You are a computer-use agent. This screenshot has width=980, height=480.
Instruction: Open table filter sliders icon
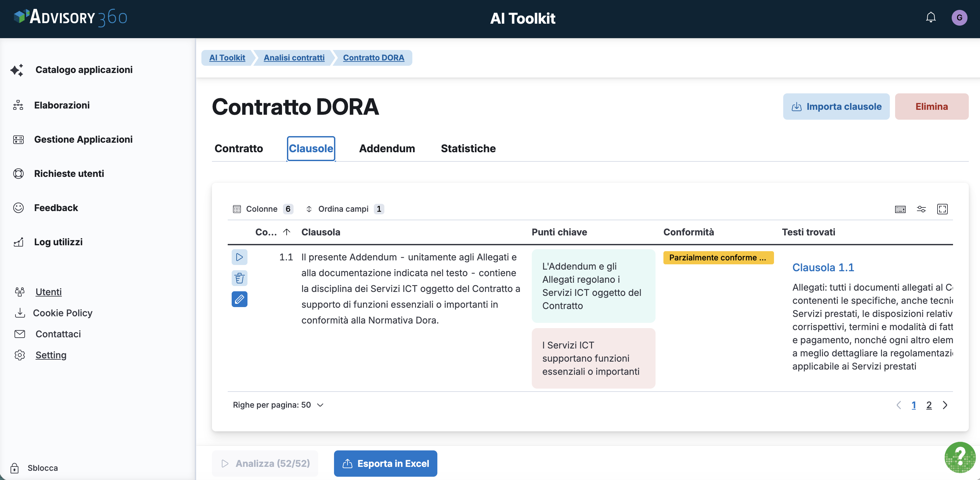point(921,209)
